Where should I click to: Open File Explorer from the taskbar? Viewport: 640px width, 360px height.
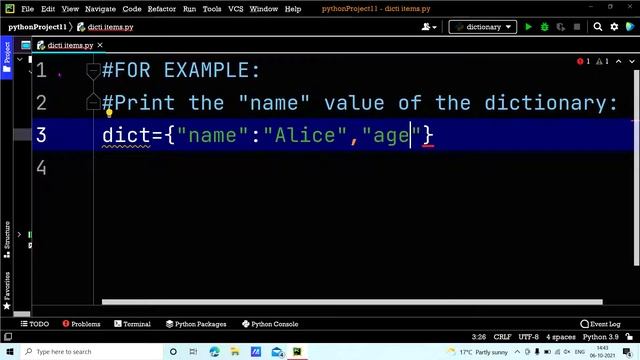pyautogui.click(x=235, y=351)
